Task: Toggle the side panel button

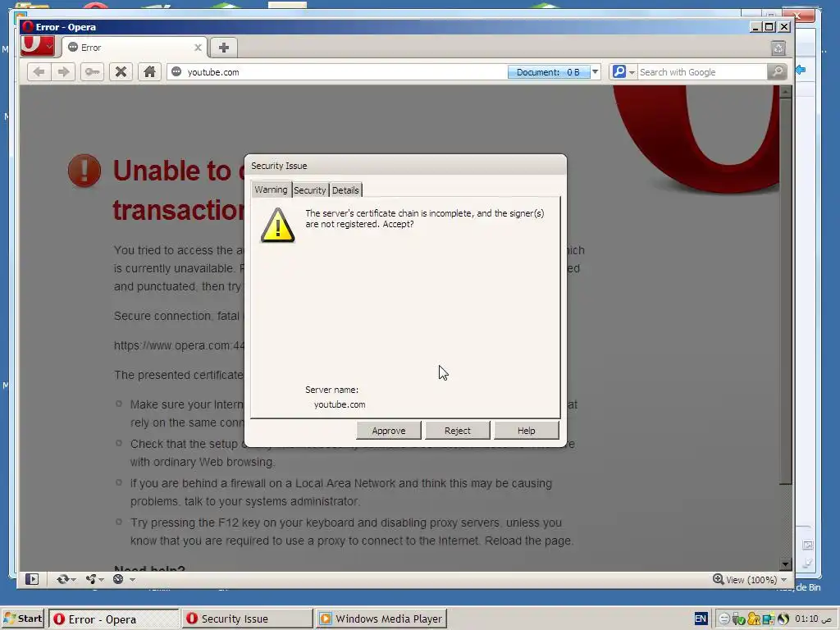Action: coord(32,579)
